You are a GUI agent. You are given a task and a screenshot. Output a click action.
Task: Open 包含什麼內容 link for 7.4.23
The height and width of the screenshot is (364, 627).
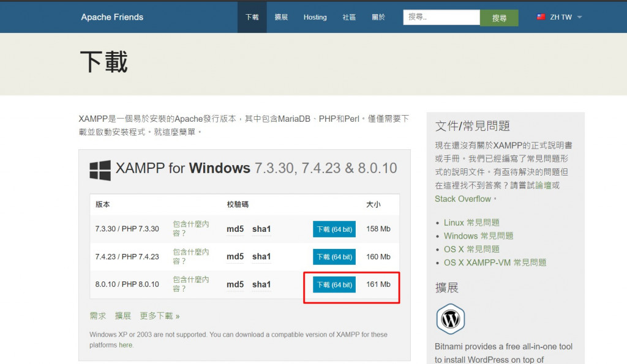191,256
